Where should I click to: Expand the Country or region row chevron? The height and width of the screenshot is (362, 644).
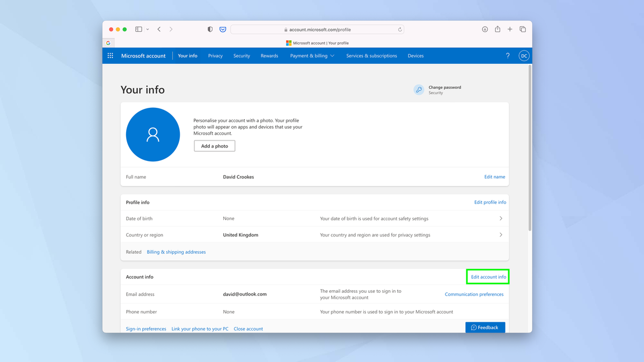pyautogui.click(x=501, y=235)
